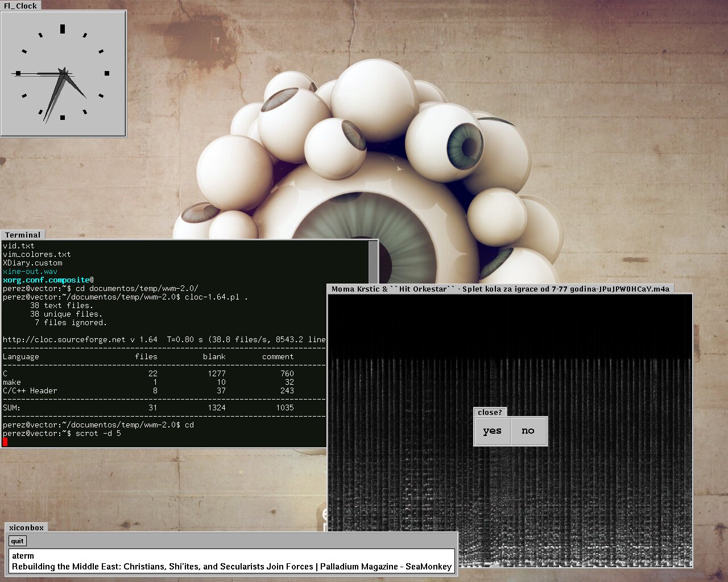Click the close? dialog title label

(x=490, y=412)
